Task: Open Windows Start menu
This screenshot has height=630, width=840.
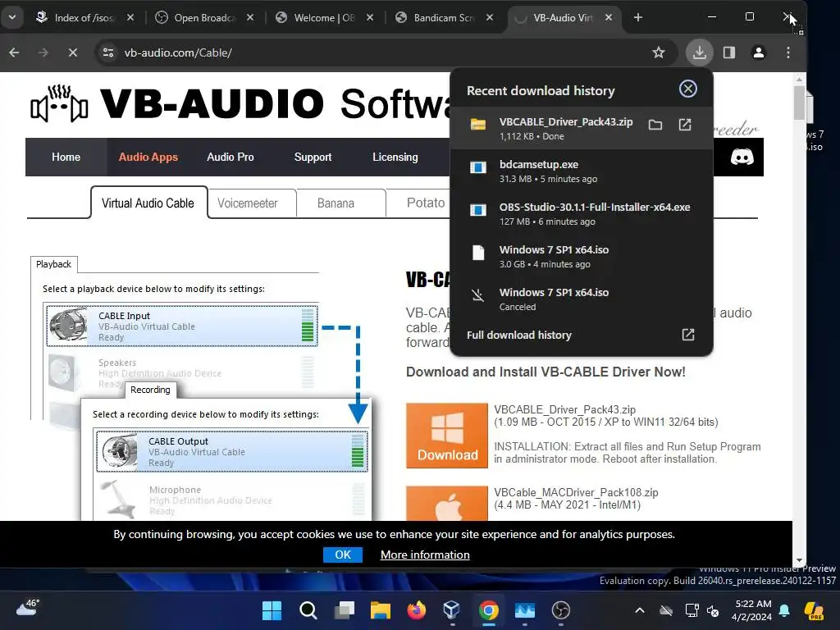Action: click(x=272, y=610)
